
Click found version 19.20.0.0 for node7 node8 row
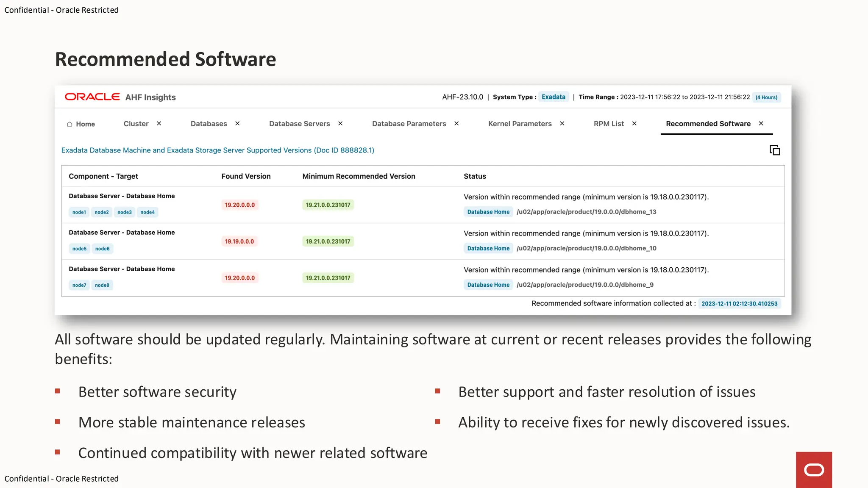[240, 278]
